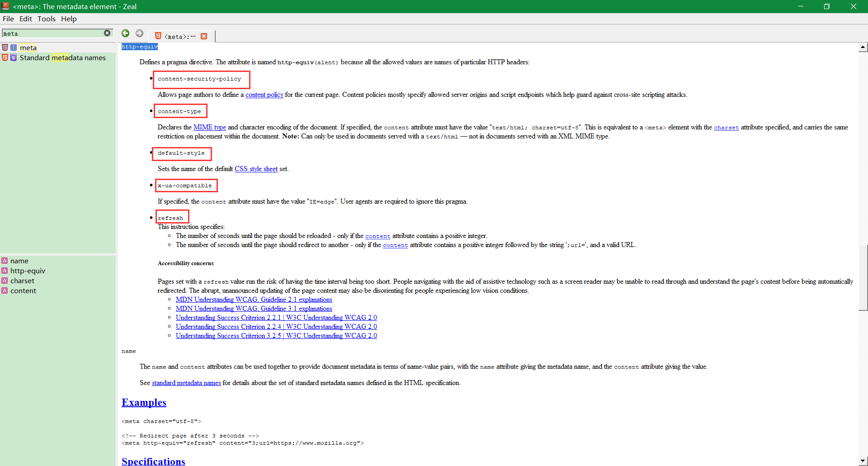The image size is (868, 466).
Task: Open Success Criterion 2.2.4 link
Action: click(276, 327)
